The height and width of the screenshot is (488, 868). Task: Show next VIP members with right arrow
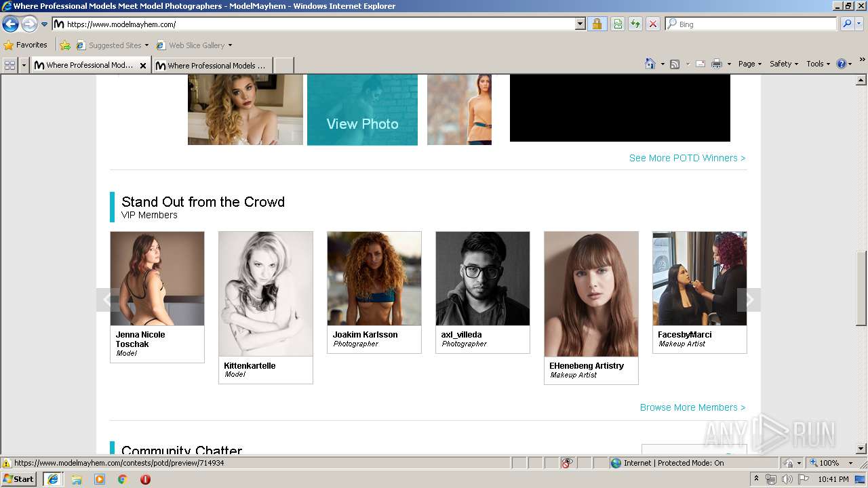pos(749,300)
